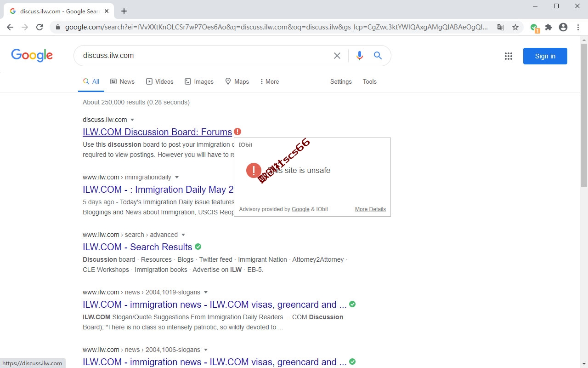Click green badge on 2004,1019-slogans result
This screenshot has width=588, height=368.
(352, 304)
